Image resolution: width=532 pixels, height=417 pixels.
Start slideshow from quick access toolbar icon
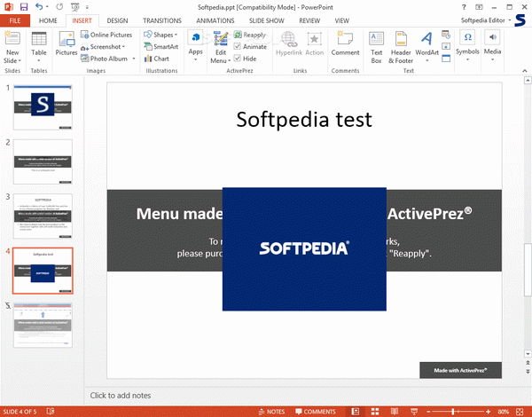point(75,7)
